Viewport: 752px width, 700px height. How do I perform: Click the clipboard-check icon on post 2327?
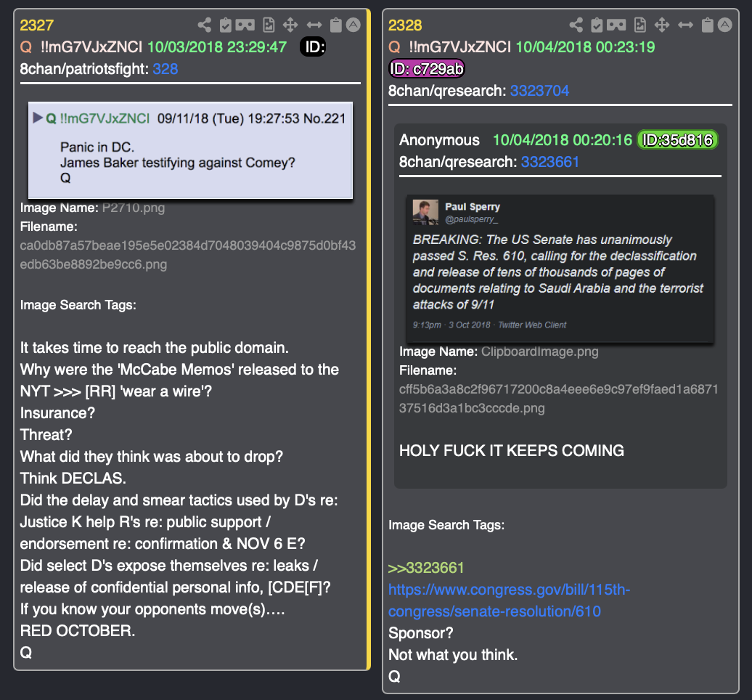(226, 25)
